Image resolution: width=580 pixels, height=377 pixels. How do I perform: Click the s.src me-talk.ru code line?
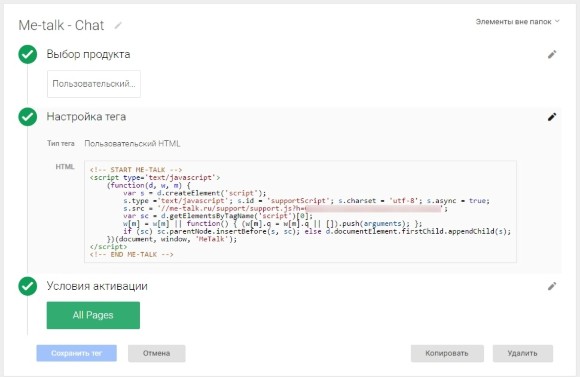[x=286, y=209]
